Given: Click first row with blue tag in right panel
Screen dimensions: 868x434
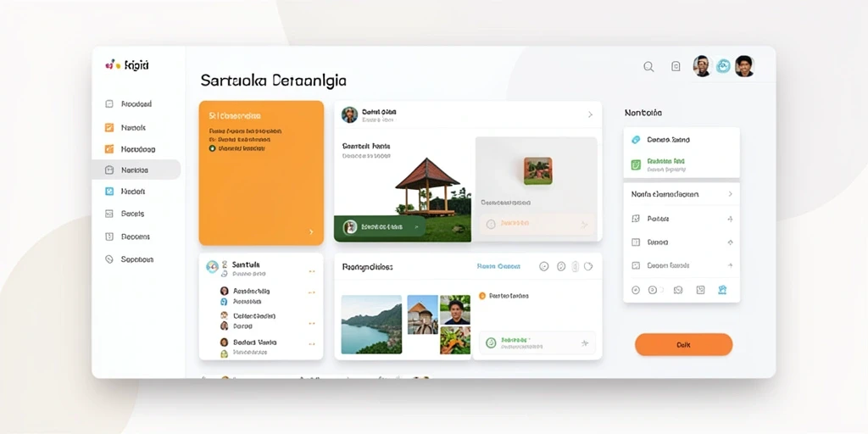Looking at the screenshot, I should tap(682, 140).
